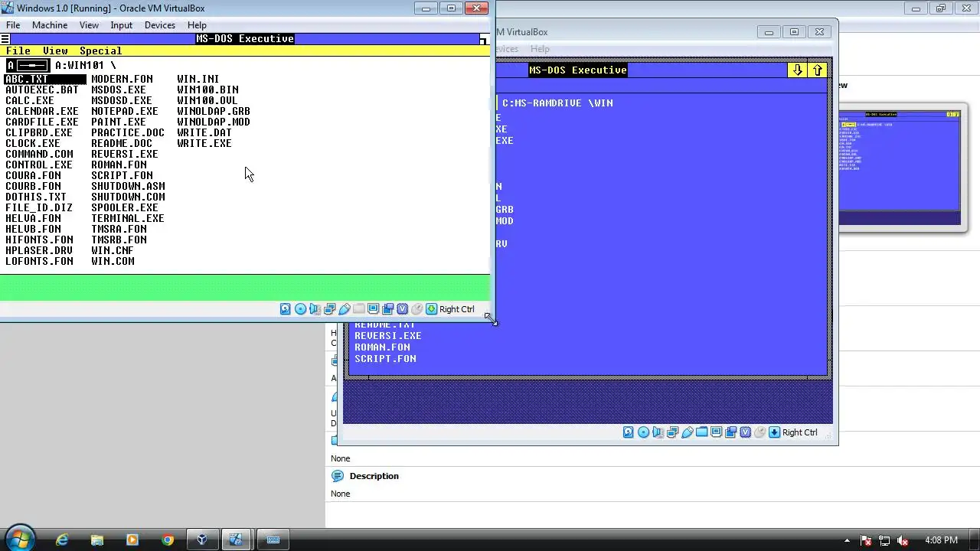Viewport: 980px width, 551px height.
Task: Click USB devices icon in front VM status bar
Action: tap(344, 309)
